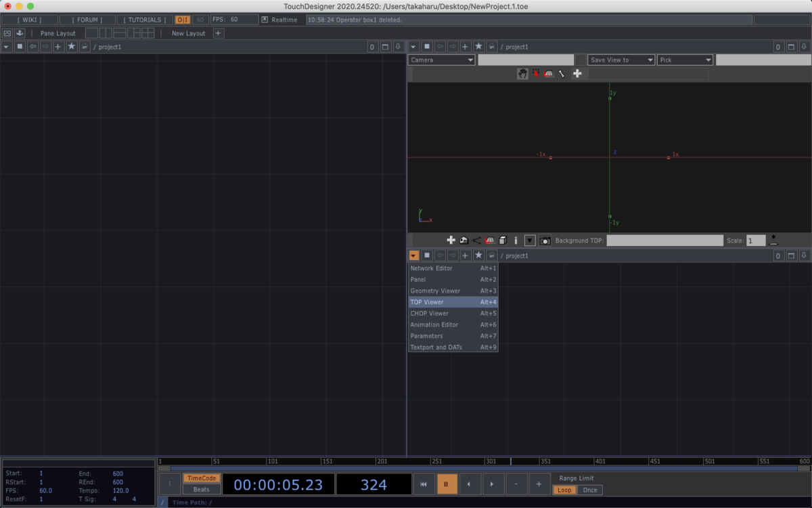
Task: Select the single pane layout
Action: (x=91, y=33)
